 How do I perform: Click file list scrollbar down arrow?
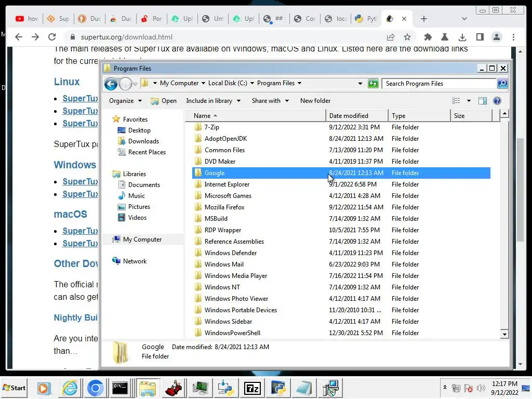pyautogui.click(x=504, y=334)
